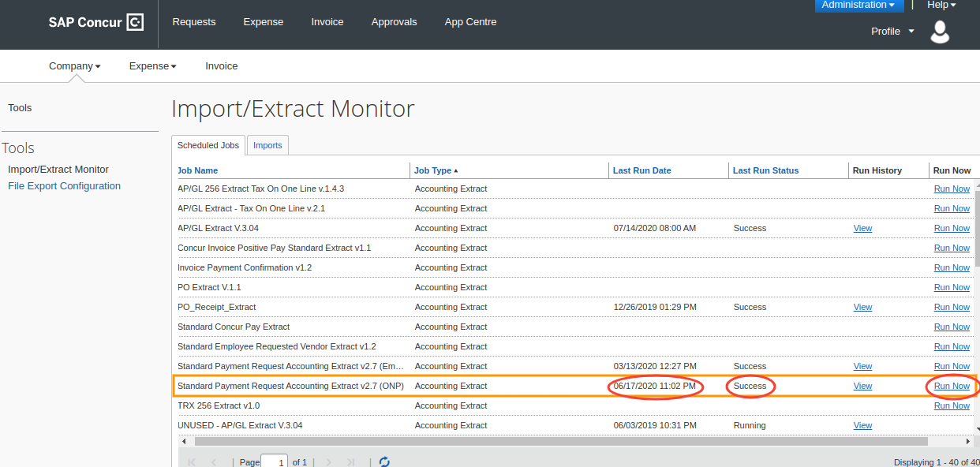The image size is (980, 467).
Task: Open the user profile avatar icon
Action: [x=940, y=32]
